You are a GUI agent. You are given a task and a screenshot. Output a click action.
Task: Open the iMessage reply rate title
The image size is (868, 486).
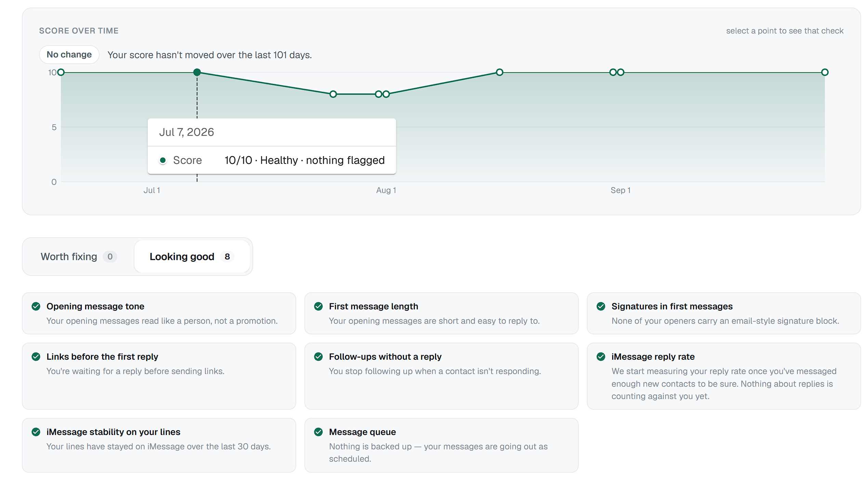coord(653,357)
